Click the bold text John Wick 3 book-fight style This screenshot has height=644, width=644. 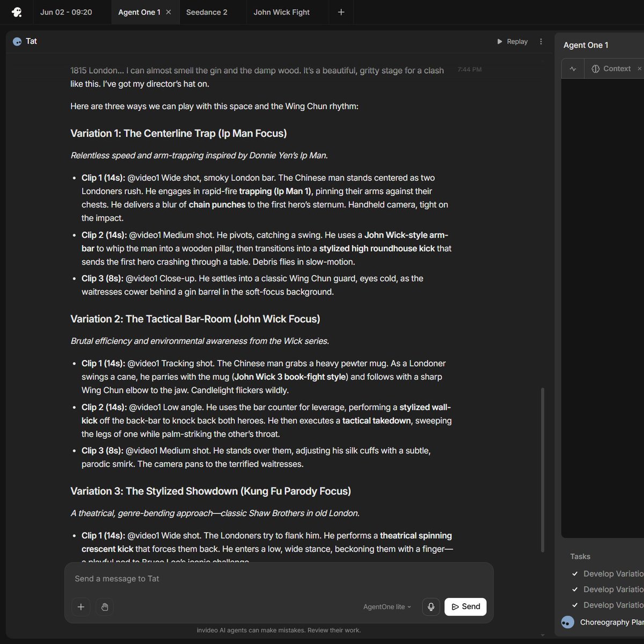coord(290,377)
